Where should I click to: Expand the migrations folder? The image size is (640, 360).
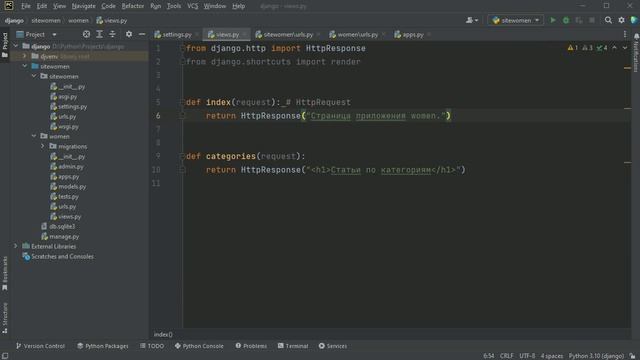pos(42,146)
